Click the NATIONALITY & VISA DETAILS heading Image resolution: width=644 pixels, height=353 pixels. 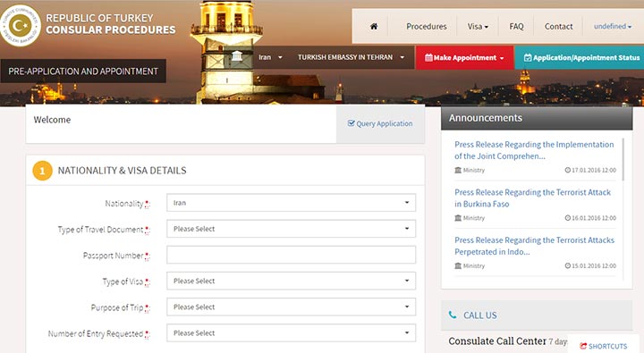click(122, 171)
